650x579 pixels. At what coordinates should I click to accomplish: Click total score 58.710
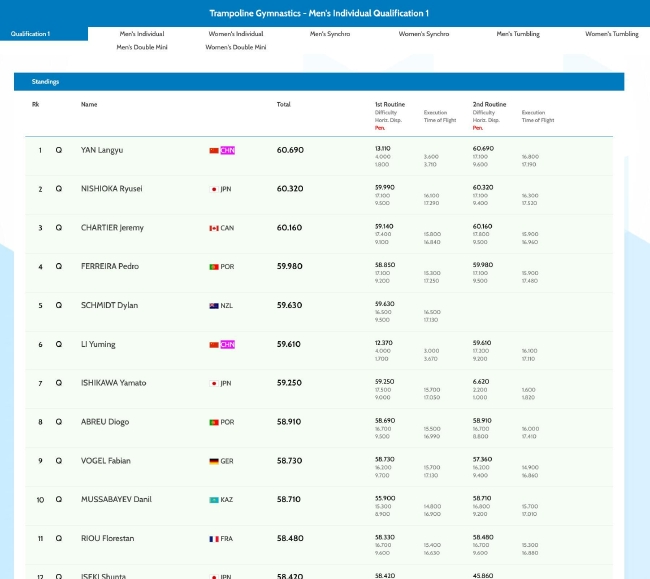pos(289,499)
